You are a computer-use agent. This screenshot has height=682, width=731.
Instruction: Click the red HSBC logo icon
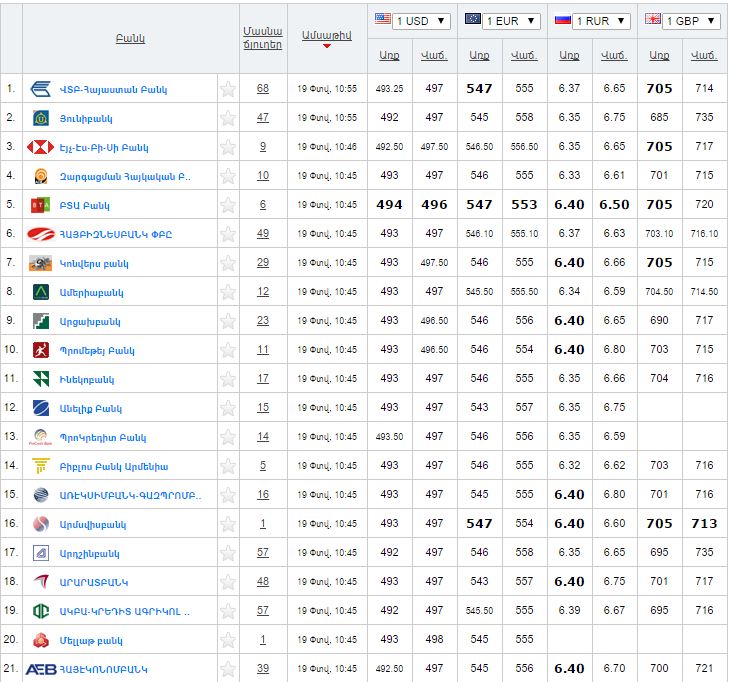(x=41, y=147)
